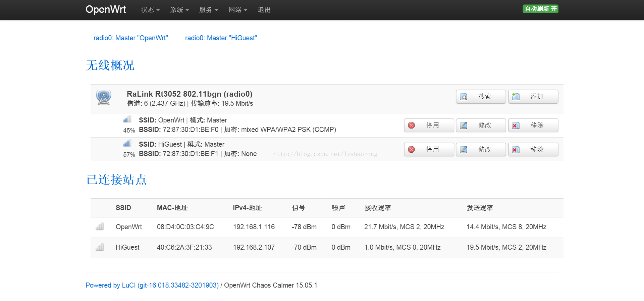Click the OpenWrt SSID signal strength icon
644x301 pixels.
point(127,119)
